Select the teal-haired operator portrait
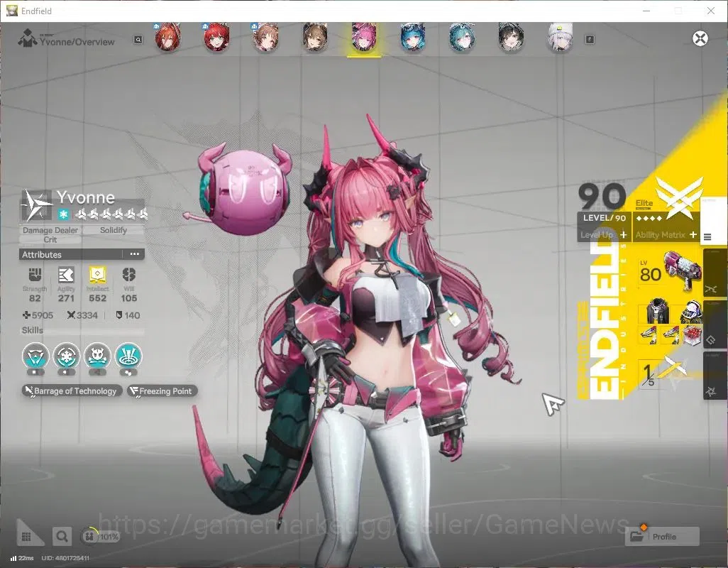This screenshot has height=568, width=728. [462, 38]
